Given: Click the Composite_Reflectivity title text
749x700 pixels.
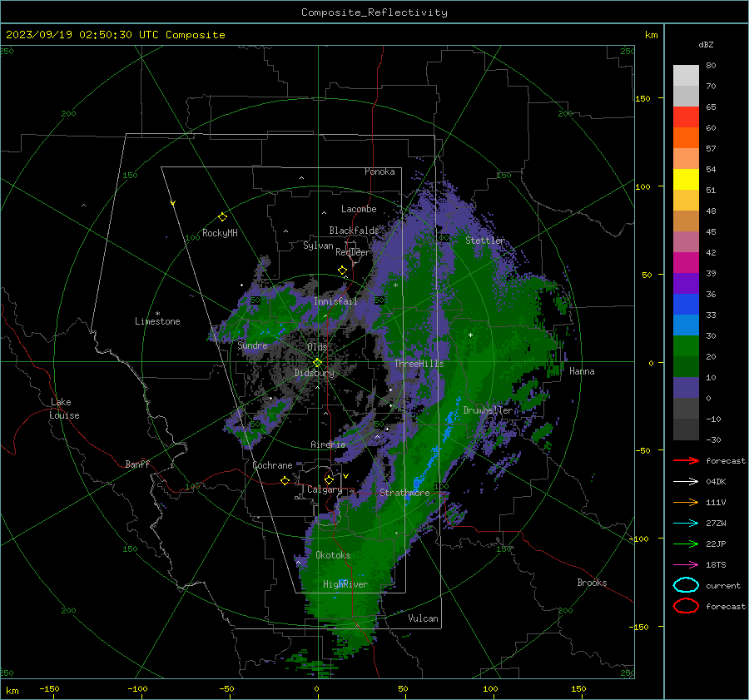Looking at the screenshot, I should pyautogui.click(x=374, y=12).
